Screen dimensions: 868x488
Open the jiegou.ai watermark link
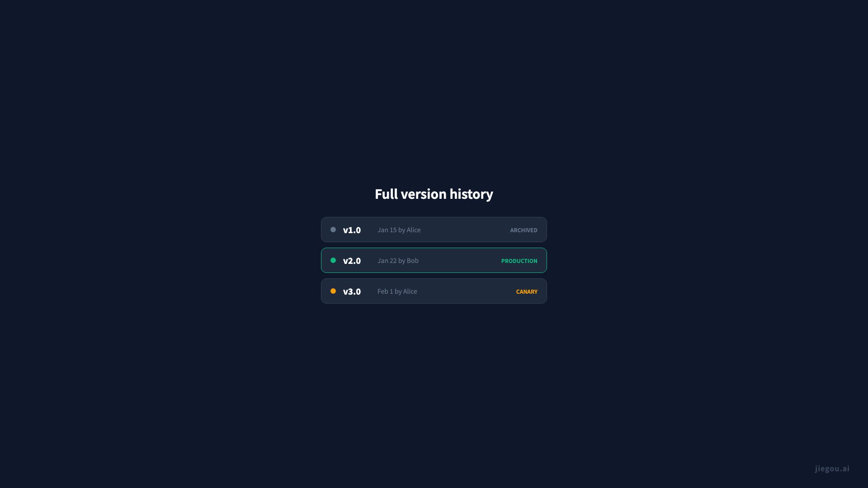(x=832, y=469)
